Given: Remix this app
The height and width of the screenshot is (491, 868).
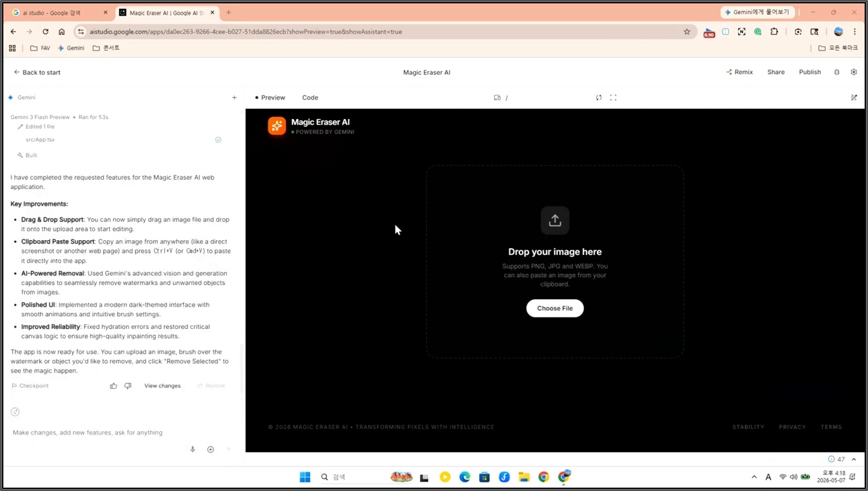Looking at the screenshot, I should tap(739, 72).
